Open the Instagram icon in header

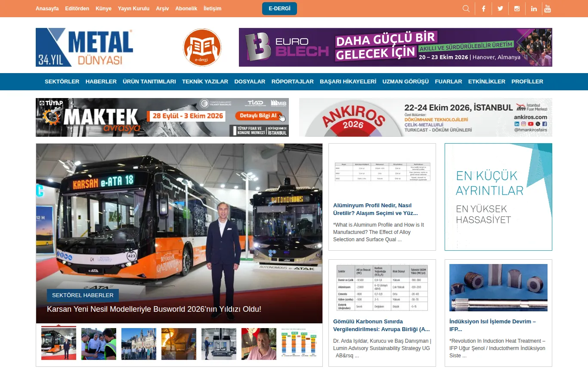(517, 9)
